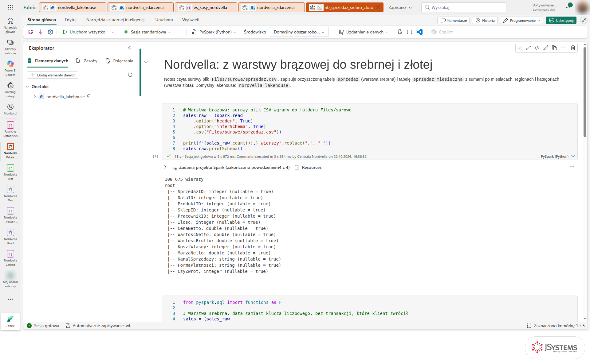Click the save notebook toolbar icon
The width and height of the screenshot is (590, 364).
point(31,32)
